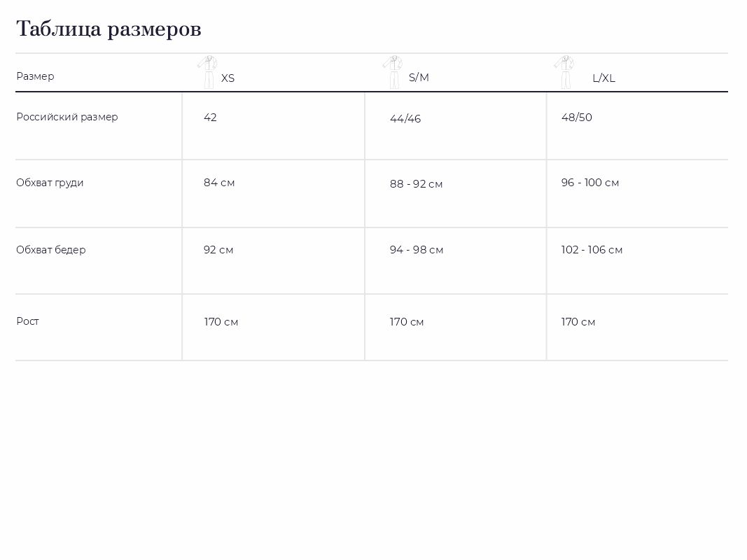
Task: Click the 94 - 98 см hips value
Action: [x=417, y=249]
